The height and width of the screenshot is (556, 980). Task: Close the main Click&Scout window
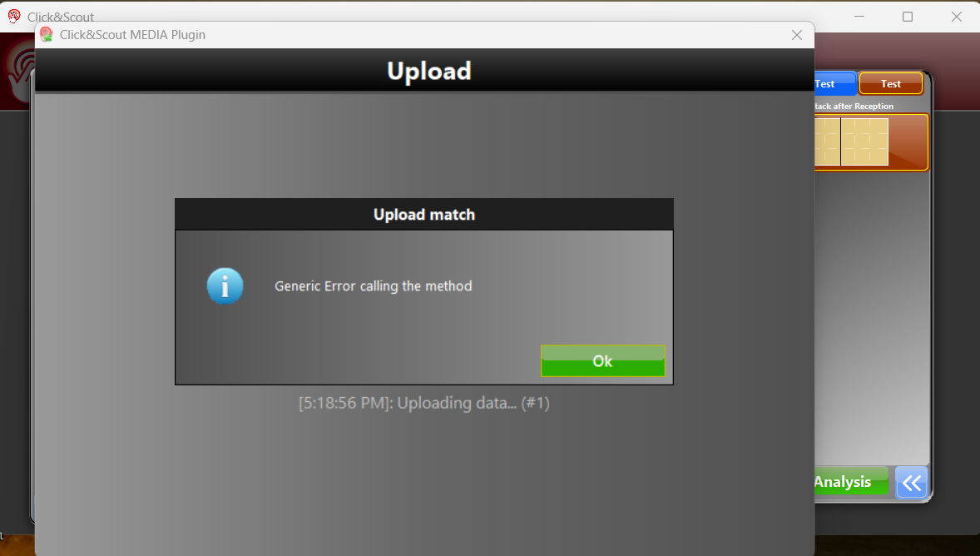[956, 17]
